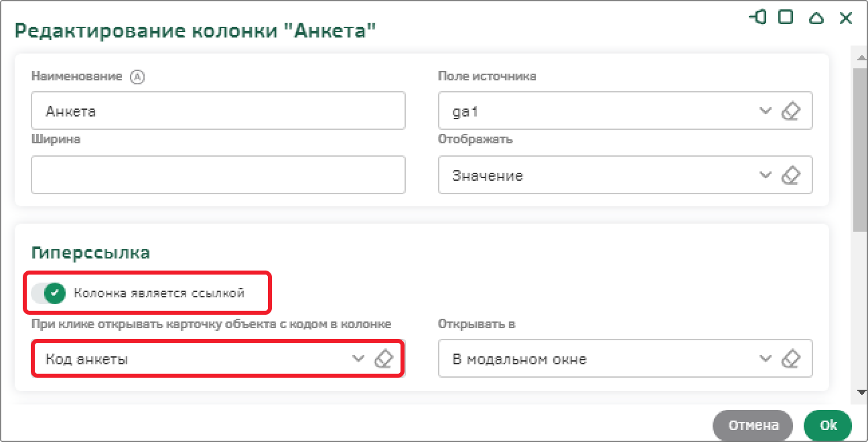The height and width of the screenshot is (442, 868).
Task: Clear the Поле источника field with eraser
Action: click(792, 111)
